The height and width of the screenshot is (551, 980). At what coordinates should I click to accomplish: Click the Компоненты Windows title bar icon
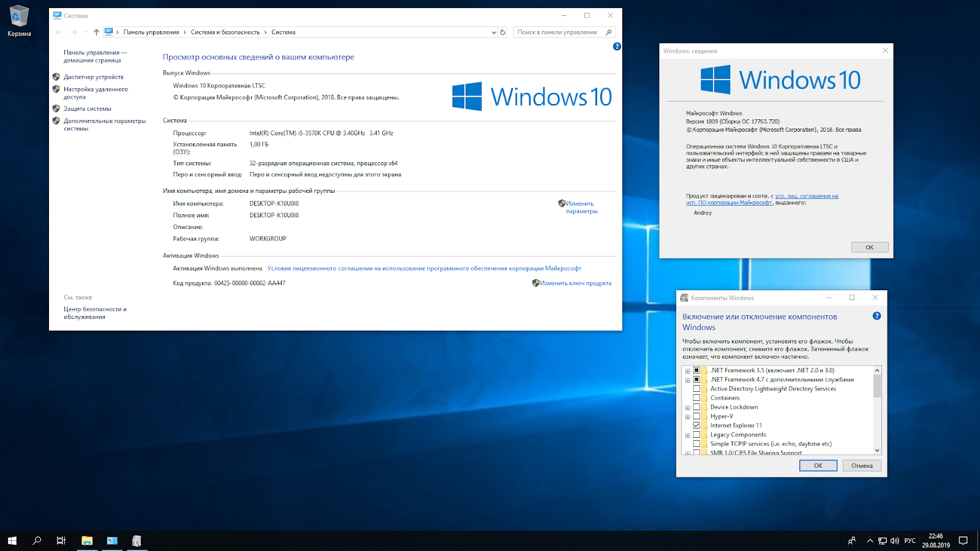(684, 298)
